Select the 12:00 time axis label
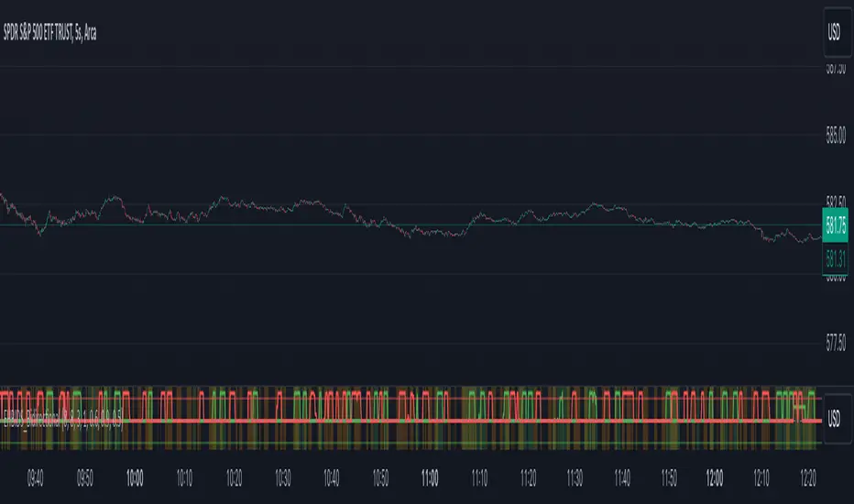854x504 pixels. (715, 476)
